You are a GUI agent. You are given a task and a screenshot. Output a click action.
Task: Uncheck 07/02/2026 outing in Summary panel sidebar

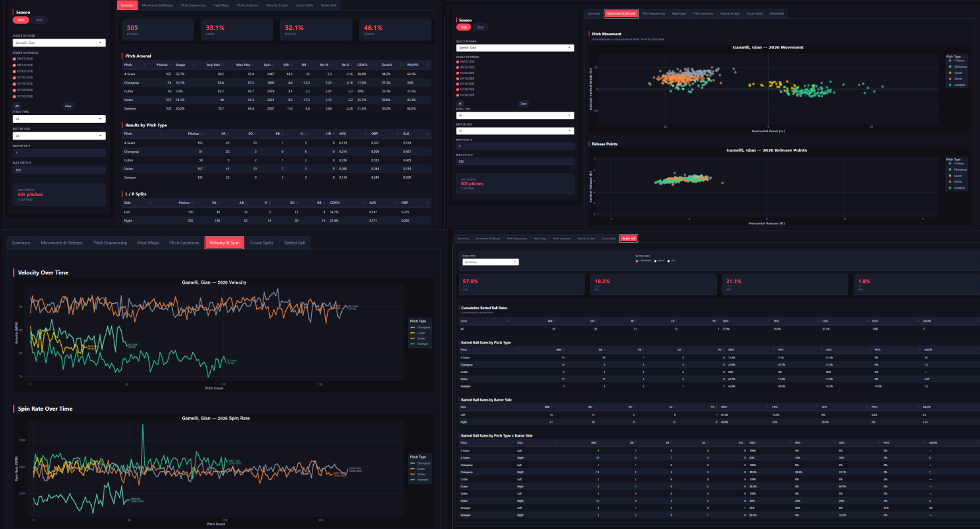[x=15, y=70]
